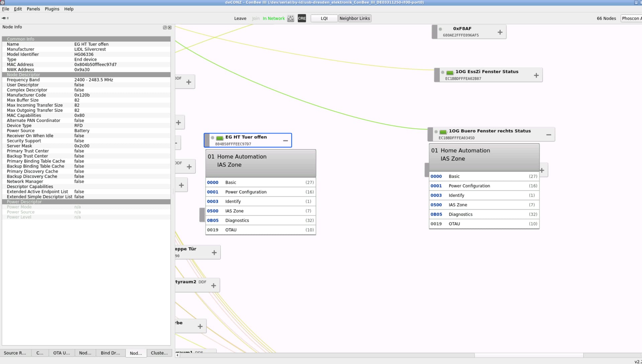Switch to the Bind Dr... tab
Screen dimensions: 642x364
click(x=110, y=353)
